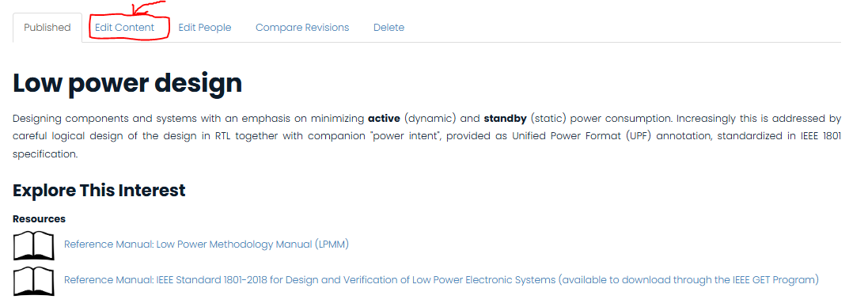
Task: Click the red arrow annotation above Edit Content
Action: coord(146,10)
